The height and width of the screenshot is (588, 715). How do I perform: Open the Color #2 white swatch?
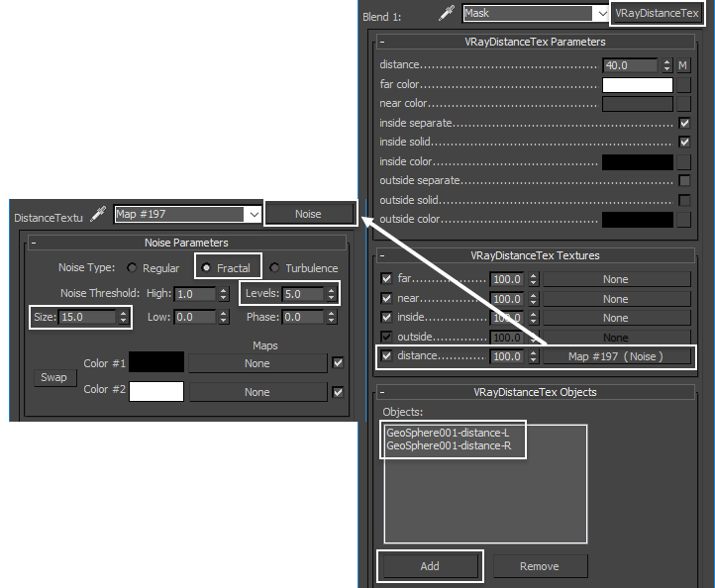[156, 392]
